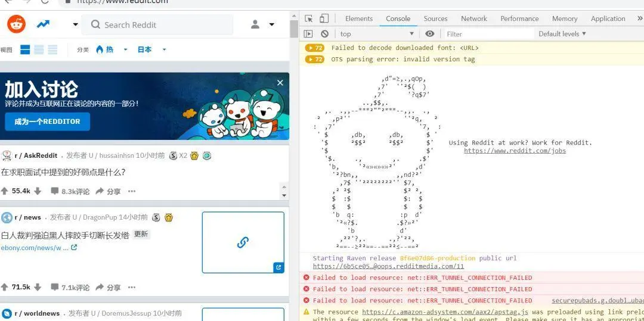Toggle the device toolbar icon
Image resolution: width=644 pixels, height=321 pixels.
click(x=324, y=18)
